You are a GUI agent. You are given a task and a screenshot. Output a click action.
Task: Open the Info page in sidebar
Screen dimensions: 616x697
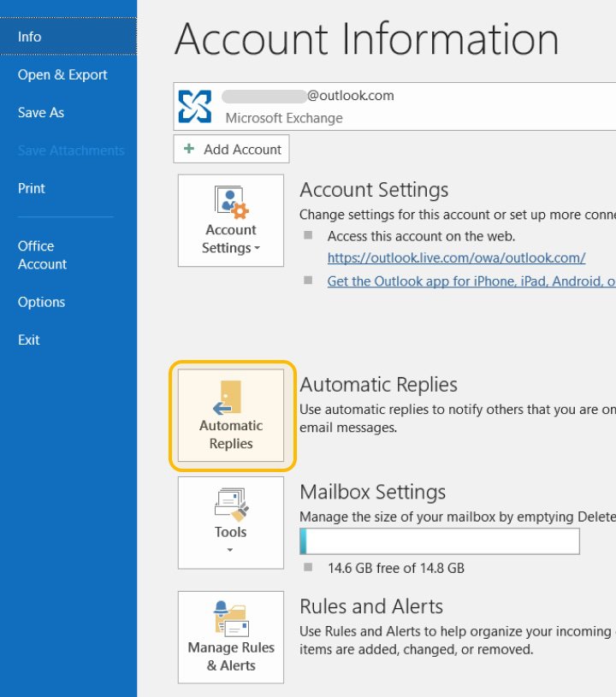(68, 37)
